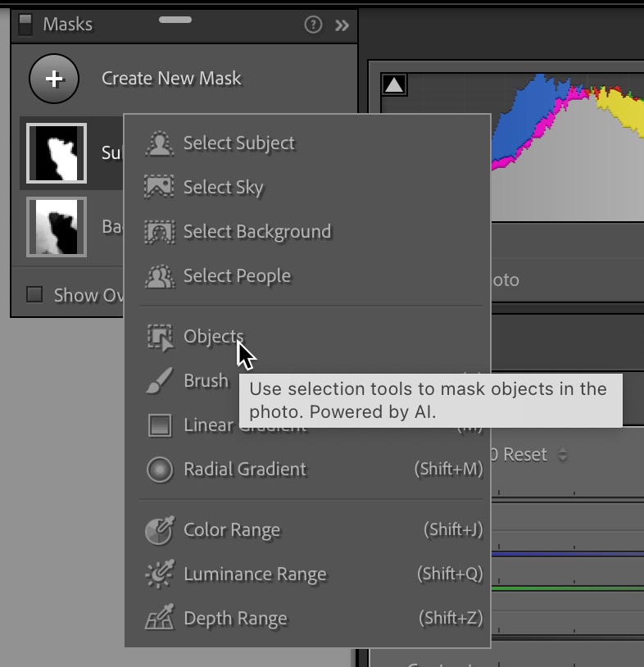This screenshot has width=644, height=667.
Task: Click the Select Sky icon
Action: click(x=160, y=187)
